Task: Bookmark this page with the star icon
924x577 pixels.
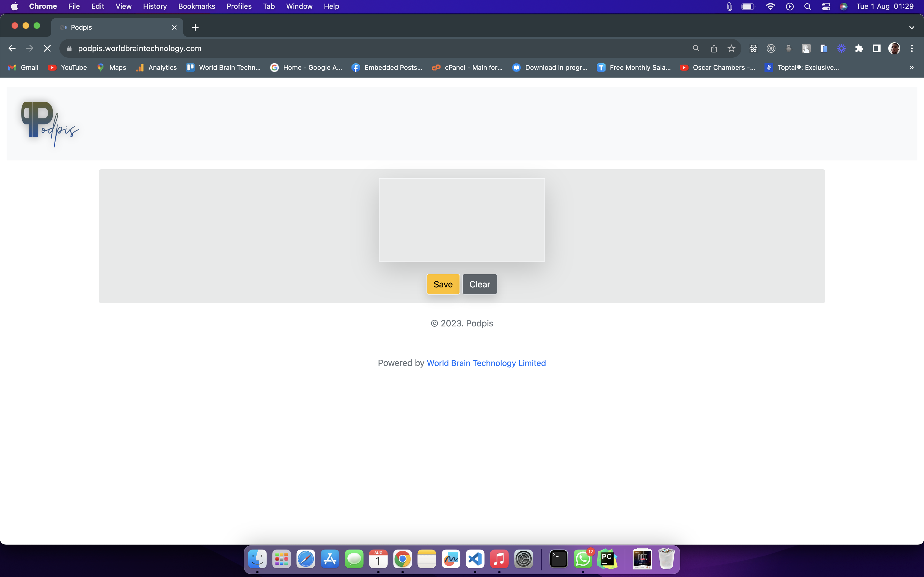Action: (731, 48)
